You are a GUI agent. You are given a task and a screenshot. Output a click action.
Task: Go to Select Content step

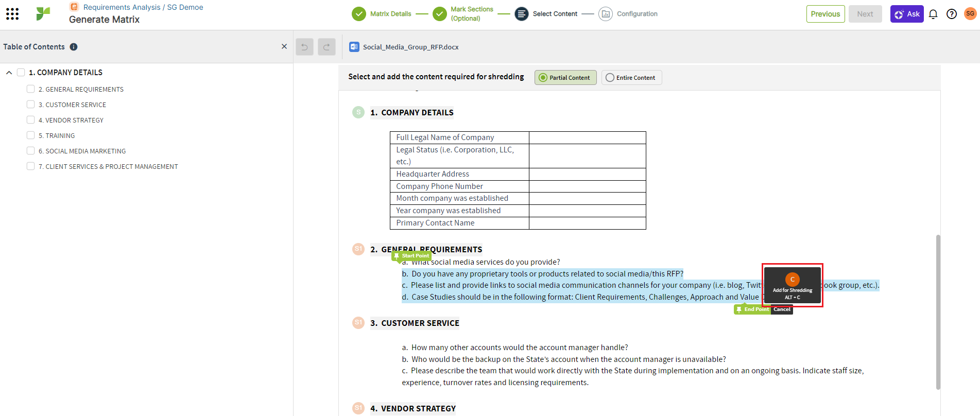[x=555, y=14]
